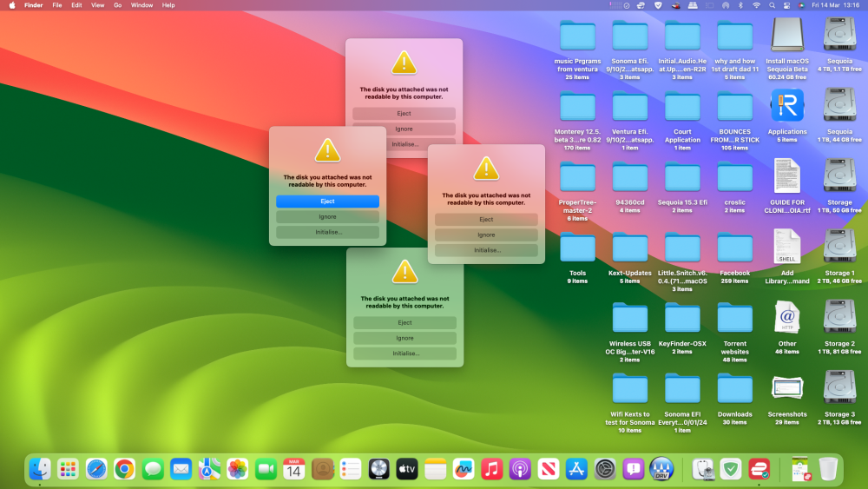Select the Screenshots stack icon
This screenshot has height=489, width=868.
click(x=787, y=388)
